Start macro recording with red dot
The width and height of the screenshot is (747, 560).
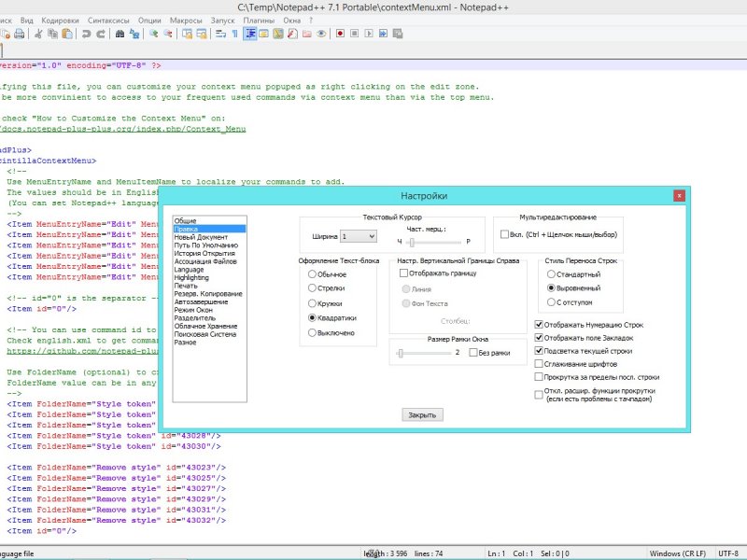[340, 34]
